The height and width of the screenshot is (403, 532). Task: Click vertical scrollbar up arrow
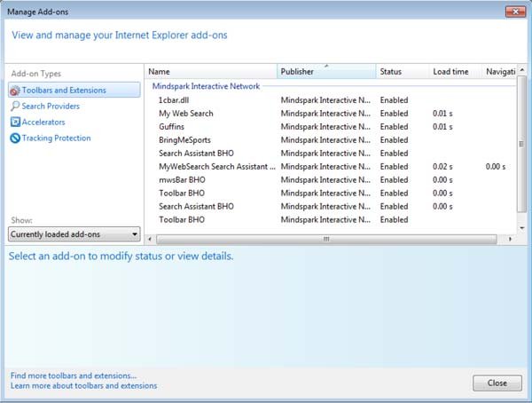522,69
